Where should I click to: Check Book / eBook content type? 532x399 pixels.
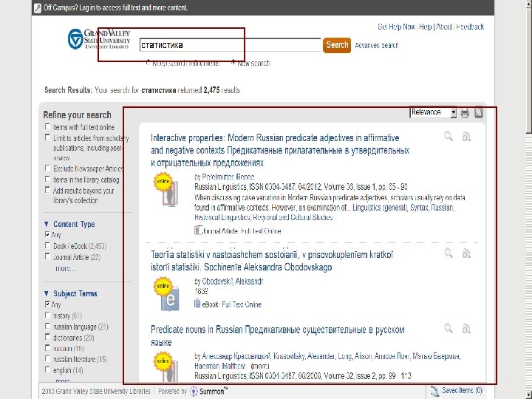pos(47,245)
